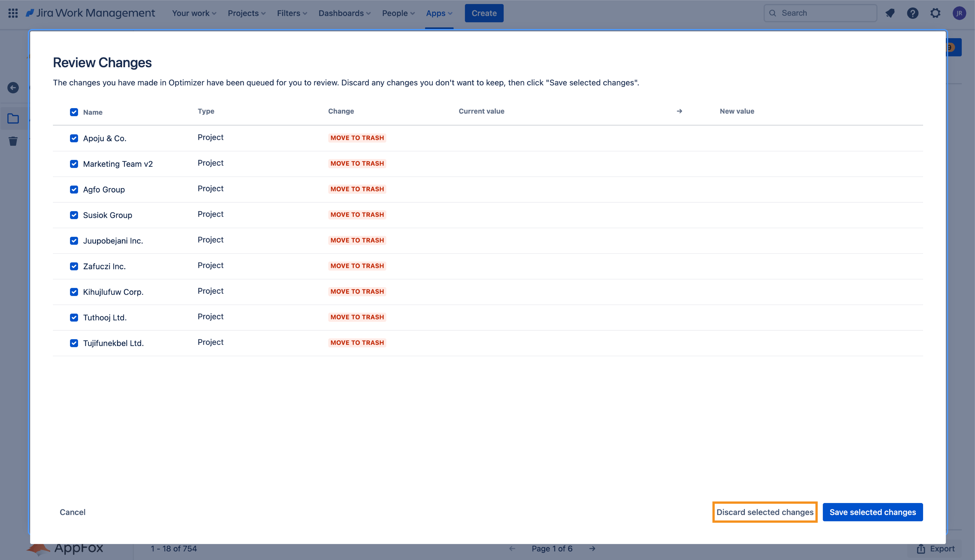
Task: Open the JR user avatar menu
Action: pos(959,13)
